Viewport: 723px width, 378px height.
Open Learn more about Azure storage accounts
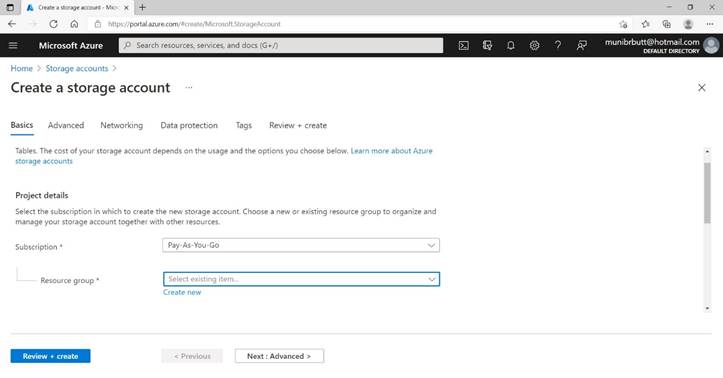tap(391, 151)
